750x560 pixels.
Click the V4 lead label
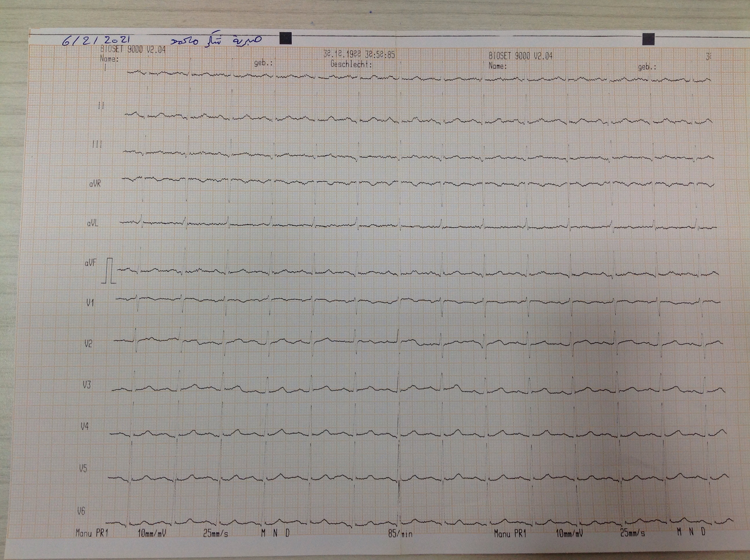point(85,426)
